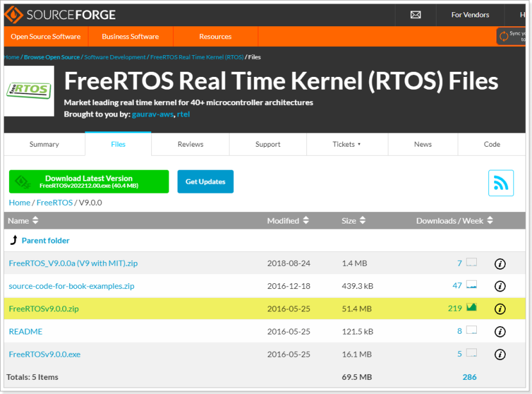Click the 51.4 MB size value
The height and width of the screenshot is (394, 532).
[x=356, y=309]
